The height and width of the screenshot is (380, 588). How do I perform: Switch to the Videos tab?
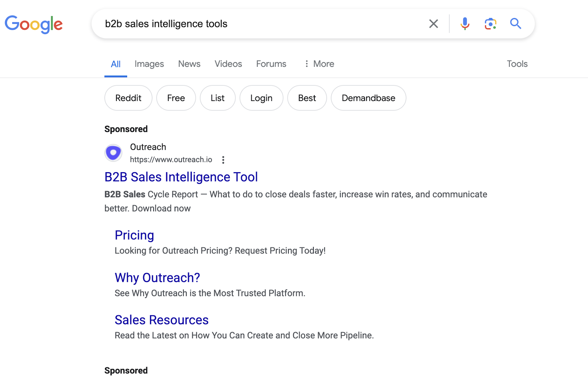coord(228,64)
